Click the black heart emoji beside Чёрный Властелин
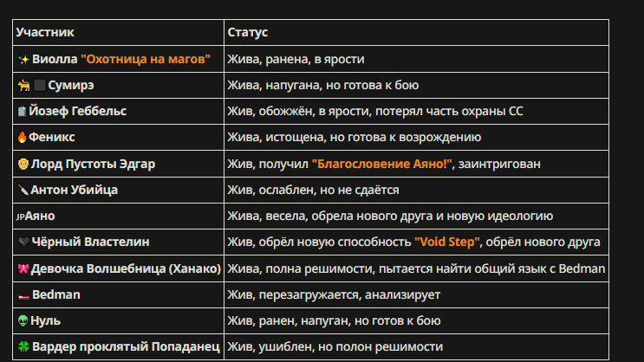This screenshot has width=644, height=362. pyautogui.click(x=23, y=242)
